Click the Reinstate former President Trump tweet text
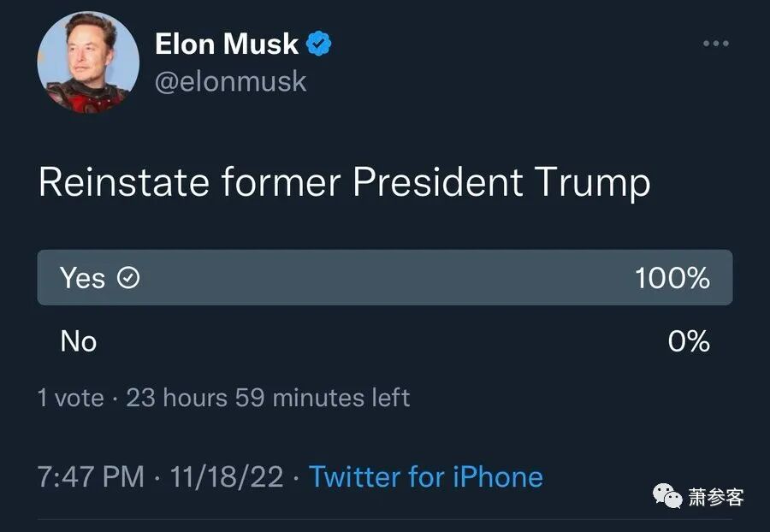The height and width of the screenshot is (532, 770). click(x=344, y=183)
